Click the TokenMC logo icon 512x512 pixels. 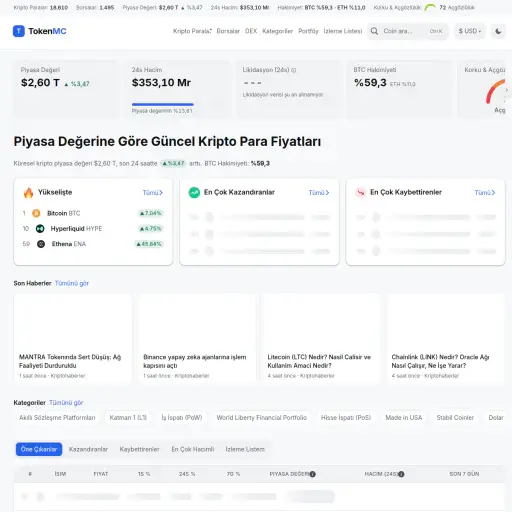(x=19, y=31)
